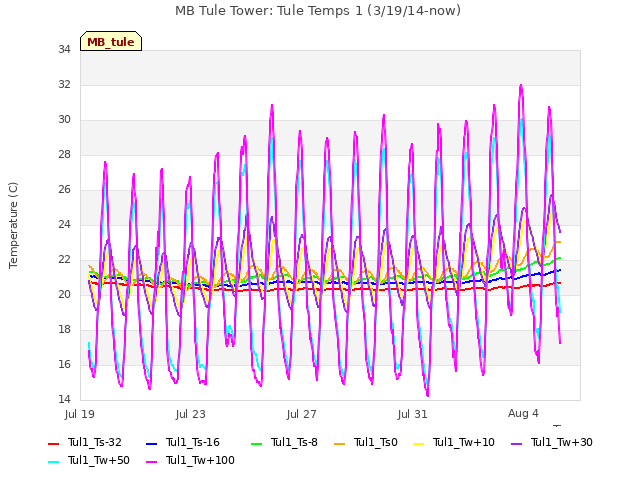Select the Tul1_Tw+100 legend label
Screen dimensions: 640x480
point(200,460)
